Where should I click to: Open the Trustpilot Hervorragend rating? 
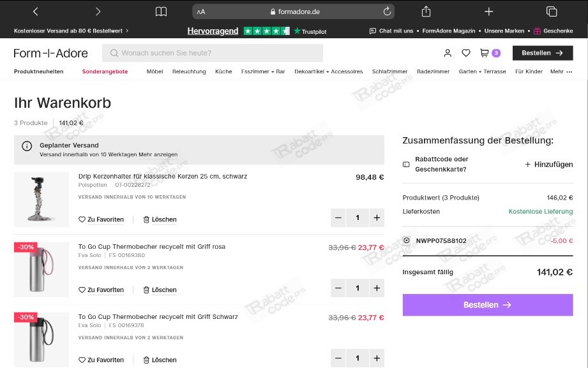(257, 31)
